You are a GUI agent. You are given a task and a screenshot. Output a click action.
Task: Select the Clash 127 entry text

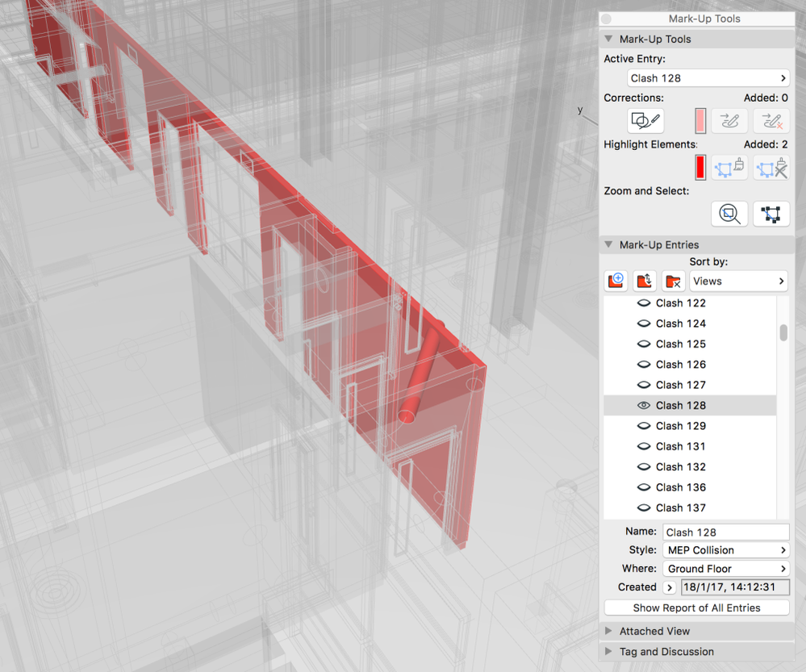pyautogui.click(x=681, y=385)
